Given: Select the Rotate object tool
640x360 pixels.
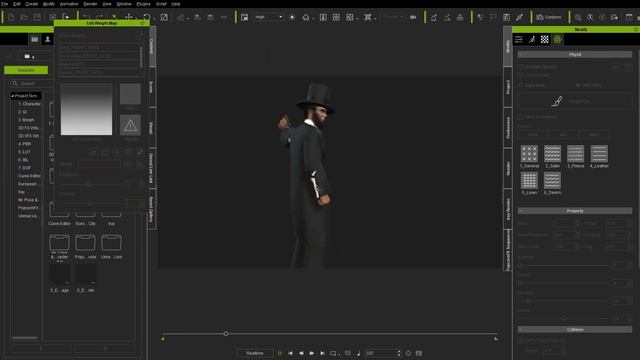Looking at the screenshot, I should tap(147, 17).
